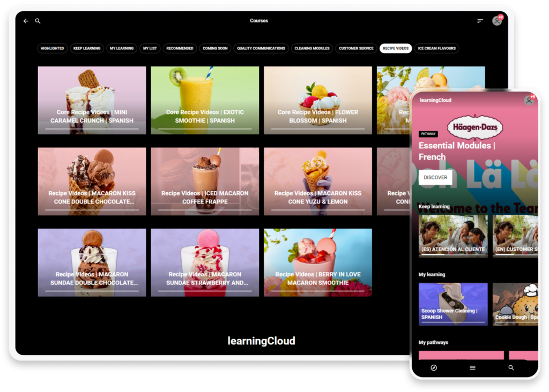
Task: Click the learningCloud title on phone header
Action: click(x=435, y=100)
